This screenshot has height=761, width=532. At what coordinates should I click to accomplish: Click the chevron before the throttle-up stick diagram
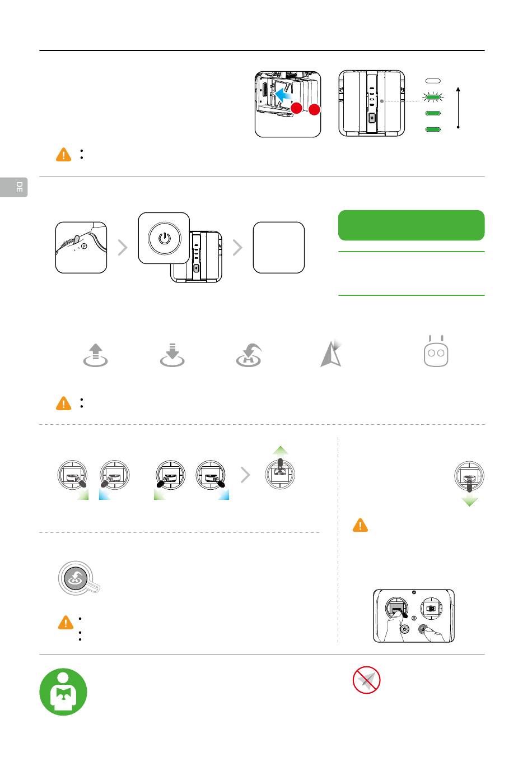(245, 475)
